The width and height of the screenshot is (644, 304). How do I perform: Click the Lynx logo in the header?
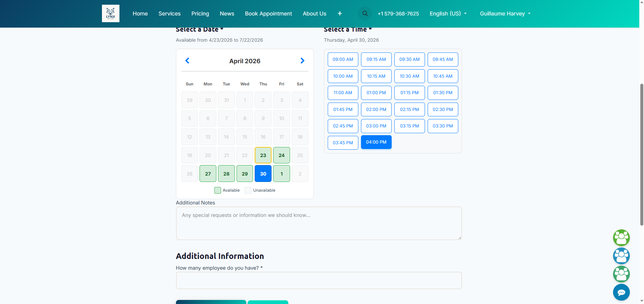(110, 13)
